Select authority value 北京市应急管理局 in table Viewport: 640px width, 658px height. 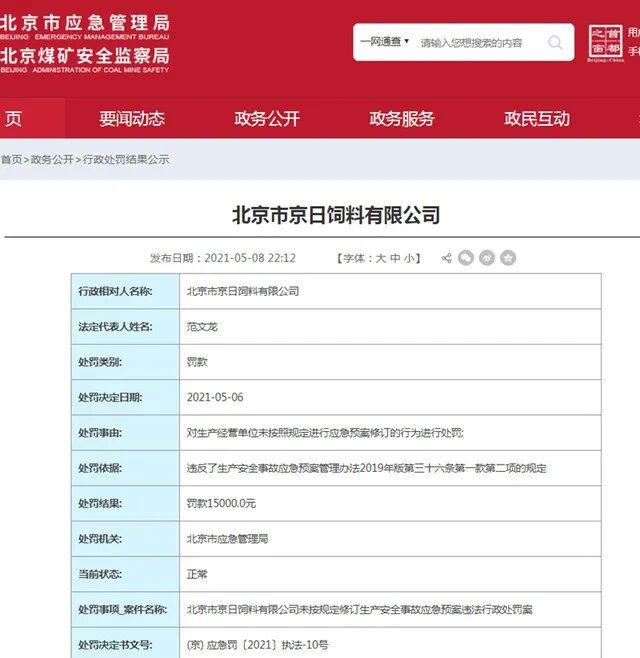click(227, 539)
